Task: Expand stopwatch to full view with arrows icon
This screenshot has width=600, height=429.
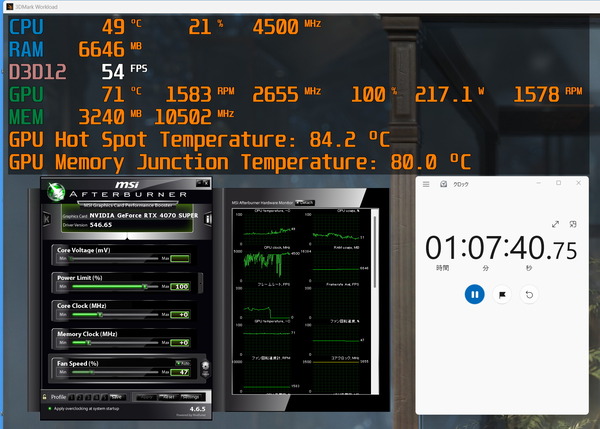Action: click(x=555, y=225)
